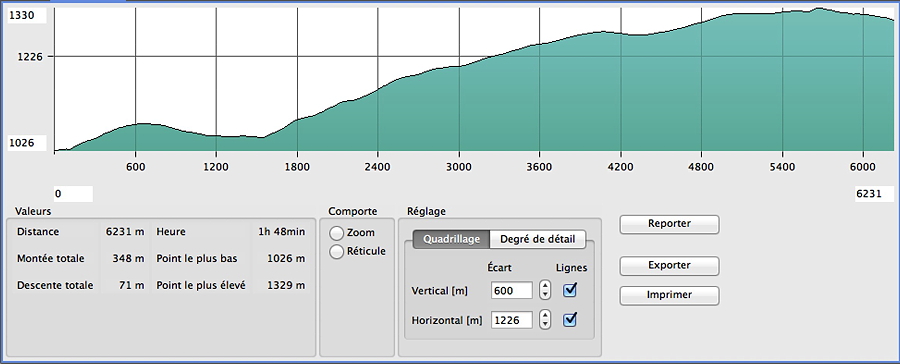
Task: Toggle the Horizontal grid lines checkbox
Action: tap(569, 319)
